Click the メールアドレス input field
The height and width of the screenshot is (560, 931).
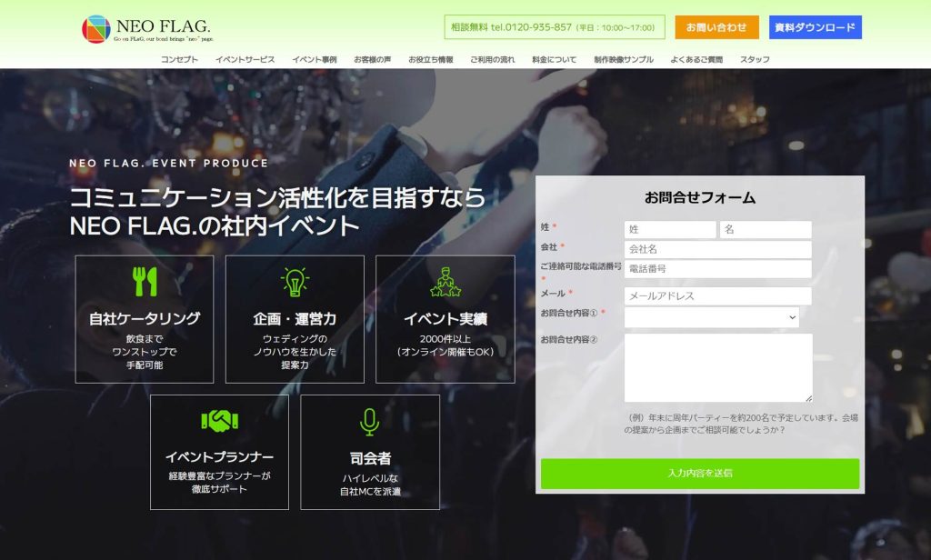(718, 295)
